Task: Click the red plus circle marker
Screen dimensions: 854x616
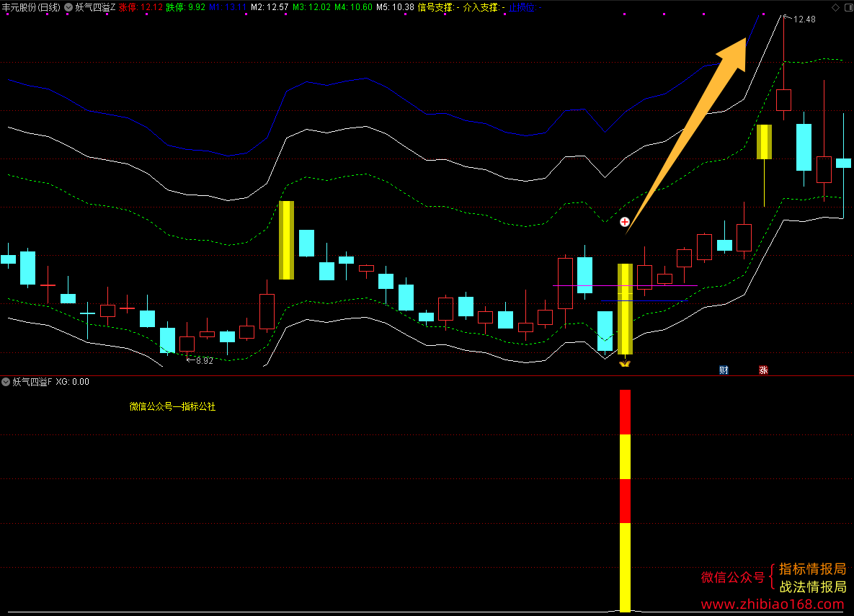Action: 625,222
